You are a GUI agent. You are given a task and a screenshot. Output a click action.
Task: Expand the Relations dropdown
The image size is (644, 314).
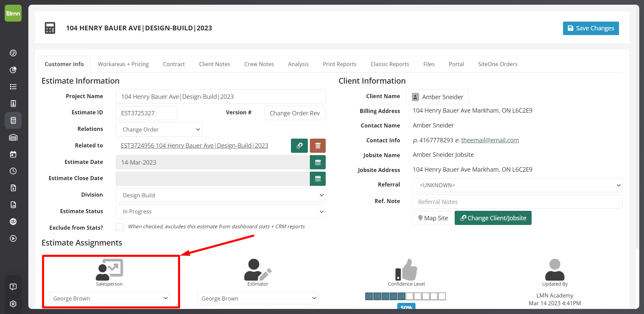tap(159, 130)
